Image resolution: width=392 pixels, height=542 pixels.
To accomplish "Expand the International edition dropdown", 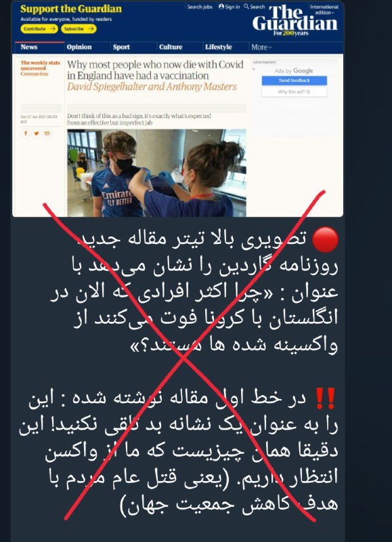I will (x=324, y=9).
